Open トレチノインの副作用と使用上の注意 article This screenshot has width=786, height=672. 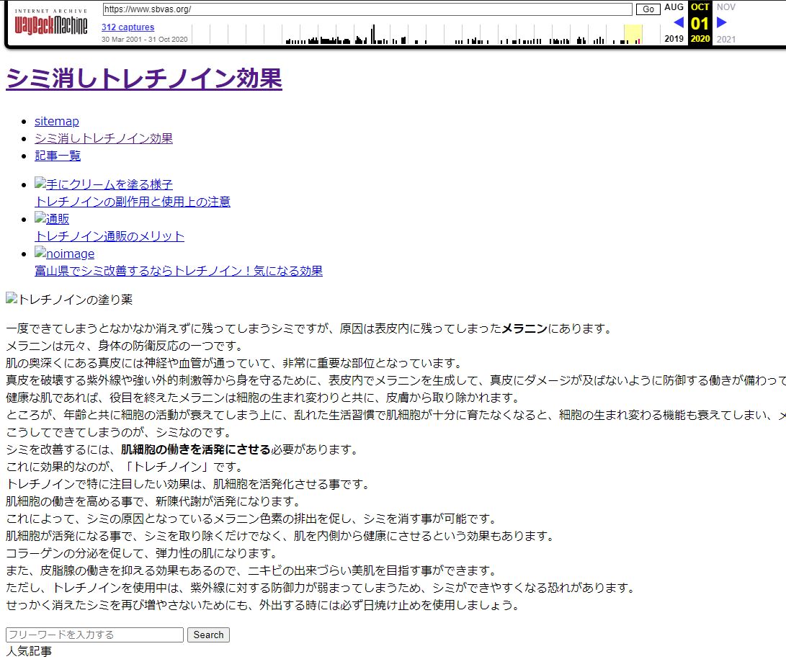pos(133,202)
